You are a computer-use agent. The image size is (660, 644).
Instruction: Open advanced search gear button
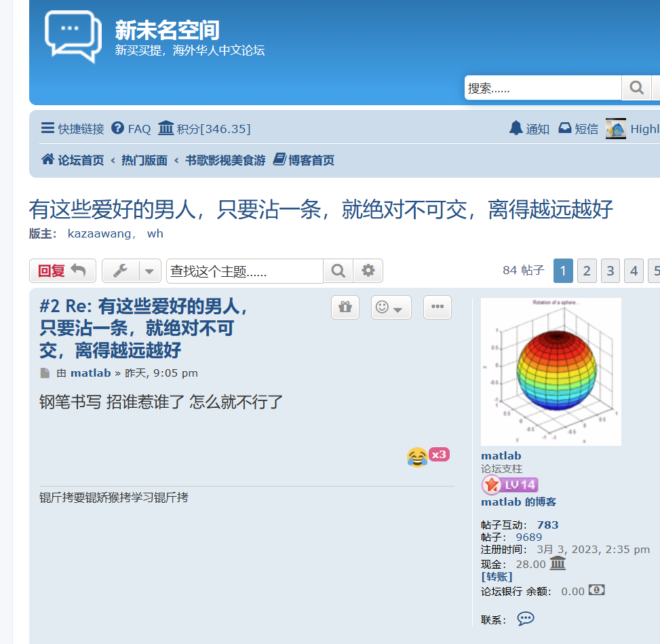tap(368, 271)
